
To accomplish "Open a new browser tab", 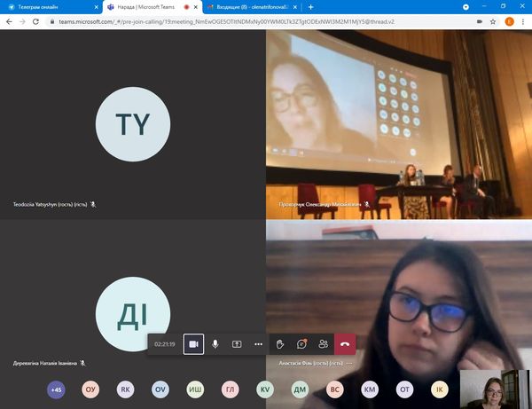I will coord(311,7).
